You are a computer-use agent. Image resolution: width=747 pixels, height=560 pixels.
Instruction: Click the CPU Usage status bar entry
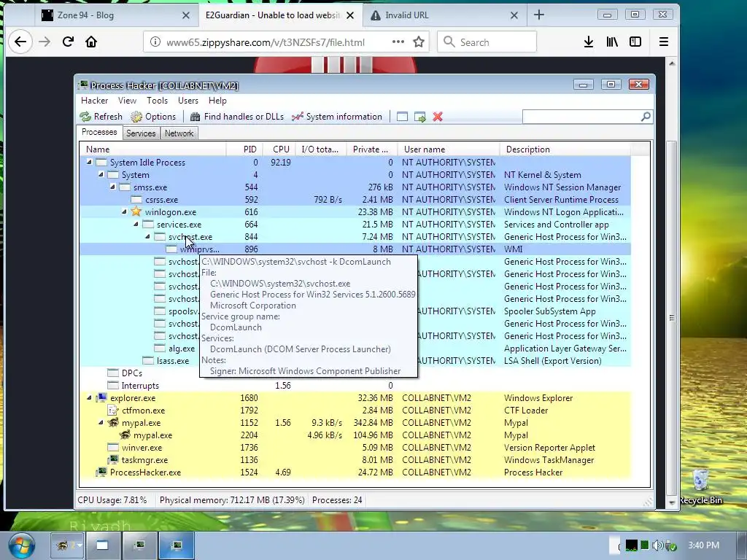point(112,500)
